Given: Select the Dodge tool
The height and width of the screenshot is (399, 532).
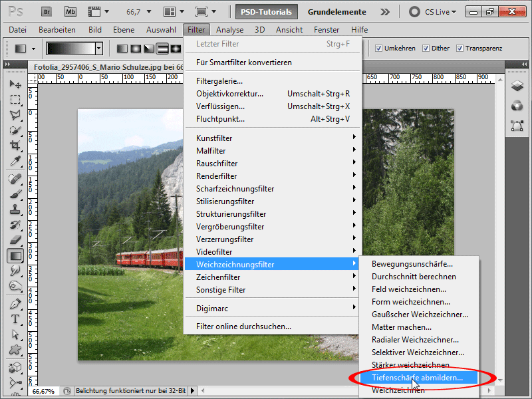Looking at the screenshot, I should pyautogui.click(x=15, y=286).
